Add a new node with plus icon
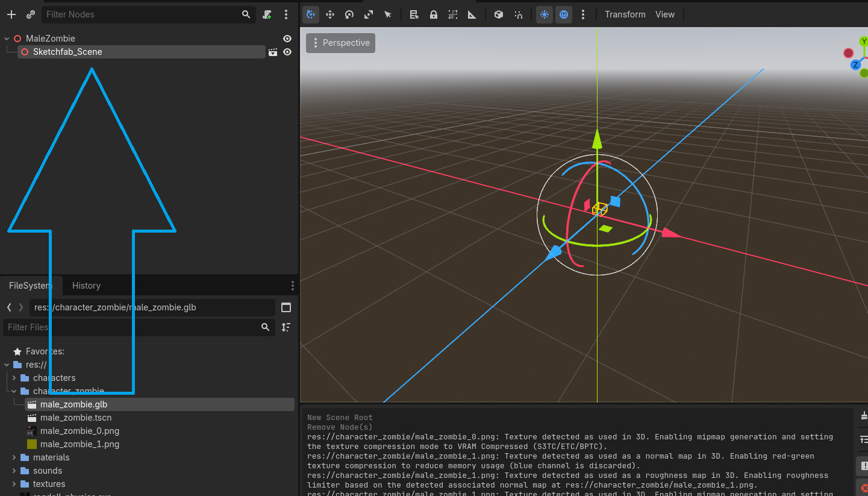This screenshot has height=496, width=868. pos(11,14)
